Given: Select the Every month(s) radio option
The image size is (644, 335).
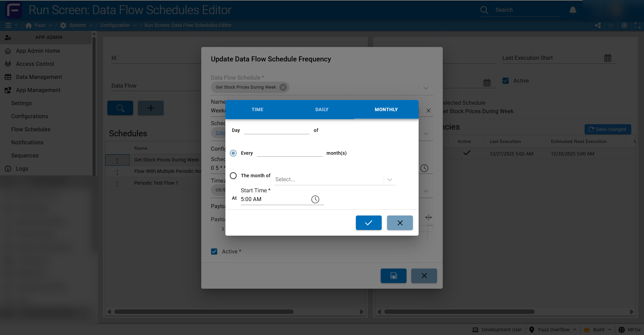Looking at the screenshot, I should coord(233,153).
